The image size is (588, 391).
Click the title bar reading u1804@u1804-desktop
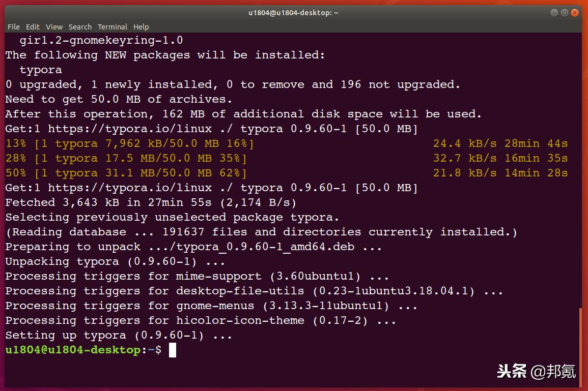293,12
